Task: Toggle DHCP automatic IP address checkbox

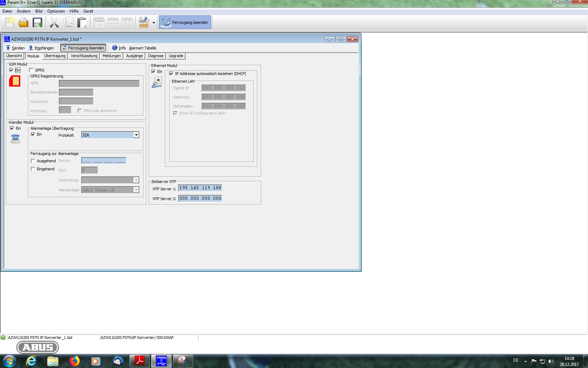Action: pos(171,74)
